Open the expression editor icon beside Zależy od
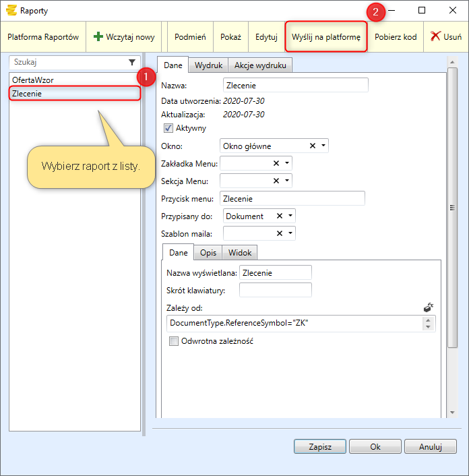Screen dimensions: 469x476 [429, 307]
